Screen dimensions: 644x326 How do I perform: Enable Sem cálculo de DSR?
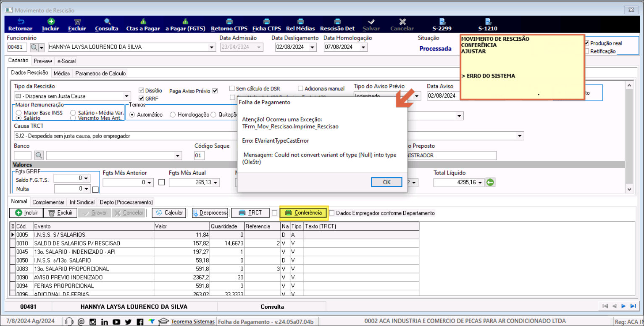(232, 88)
